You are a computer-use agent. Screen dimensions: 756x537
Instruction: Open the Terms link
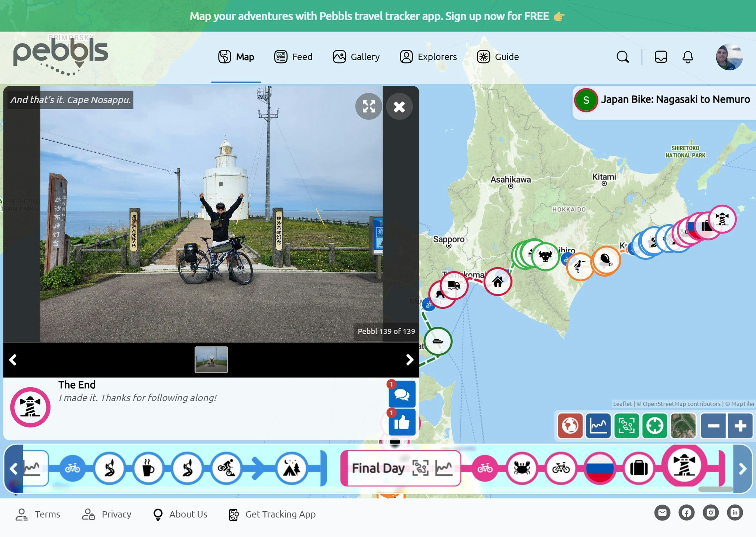pyautogui.click(x=38, y=514)
